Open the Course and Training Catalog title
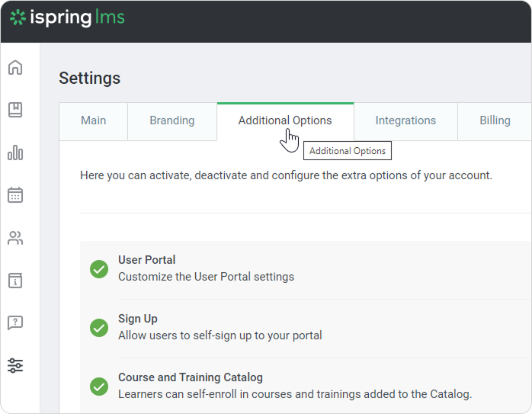The height and width of the screenshot is (414, 532). point(190,377)
